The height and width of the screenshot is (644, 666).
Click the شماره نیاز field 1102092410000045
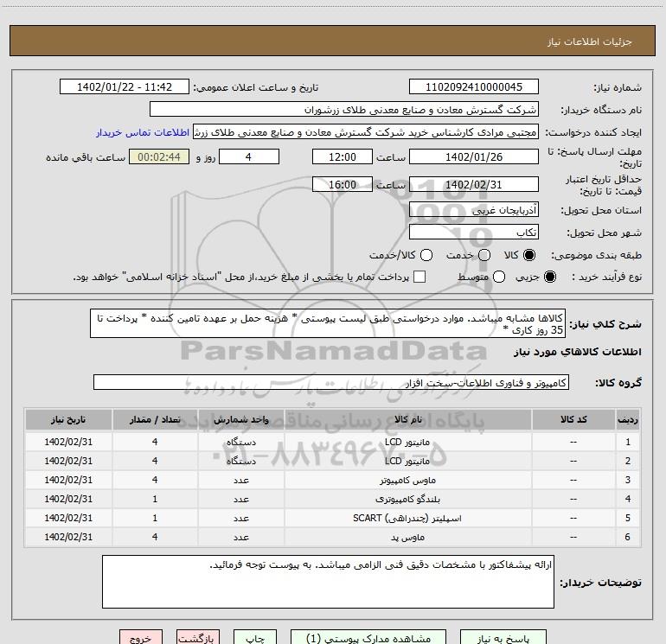(x=474, y=87)
